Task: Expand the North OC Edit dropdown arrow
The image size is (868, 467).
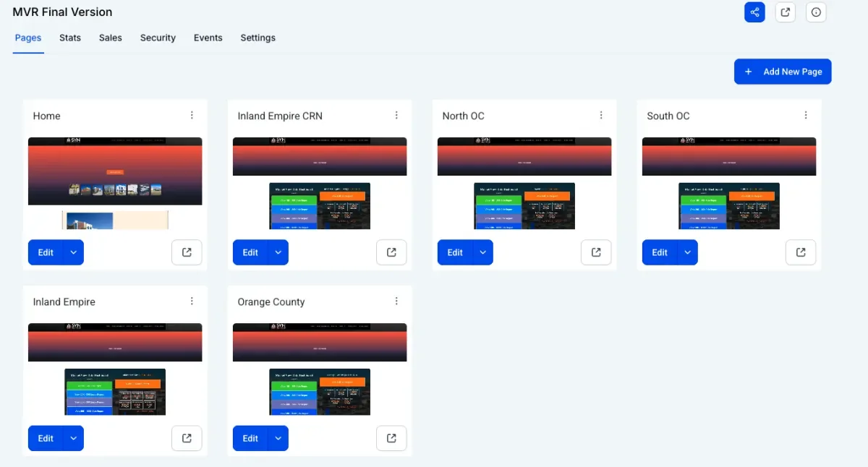Action: coord(482,252)
